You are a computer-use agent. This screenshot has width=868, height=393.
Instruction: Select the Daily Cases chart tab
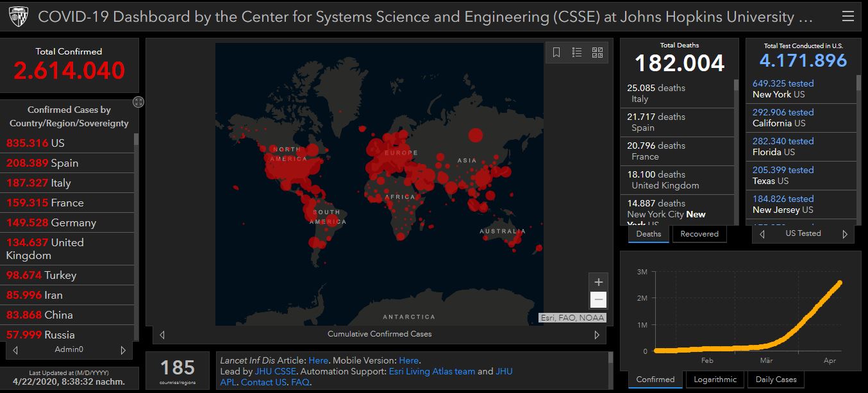click(x=776, y=380)
